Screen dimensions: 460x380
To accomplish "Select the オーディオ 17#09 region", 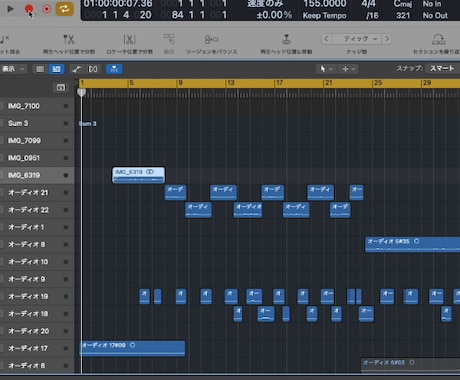I will [132, 348].
